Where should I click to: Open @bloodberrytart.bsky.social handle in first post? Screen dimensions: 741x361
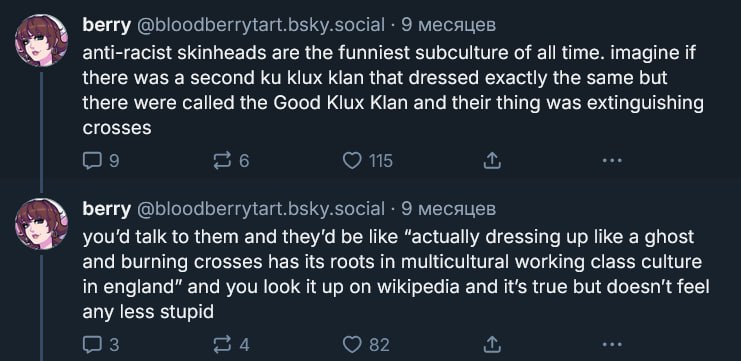point(260,25)
